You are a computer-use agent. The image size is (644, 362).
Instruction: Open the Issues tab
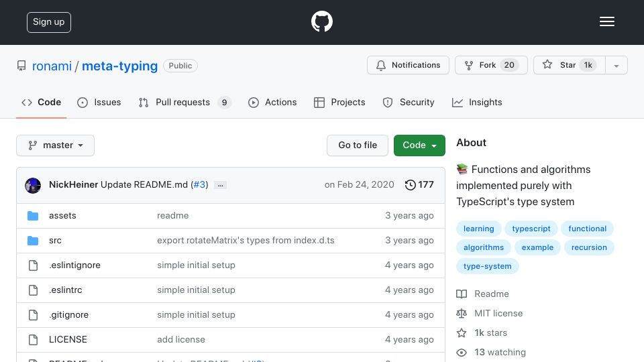(x=99, y=102)
